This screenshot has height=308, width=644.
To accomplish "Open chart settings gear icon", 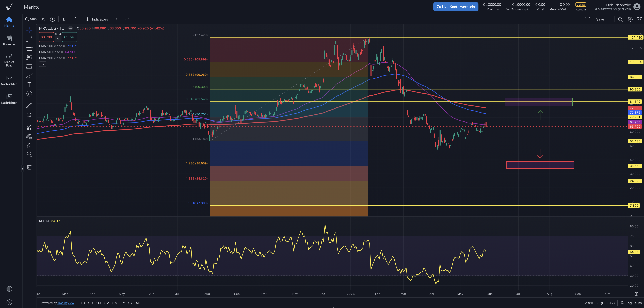I will point(630,19).
